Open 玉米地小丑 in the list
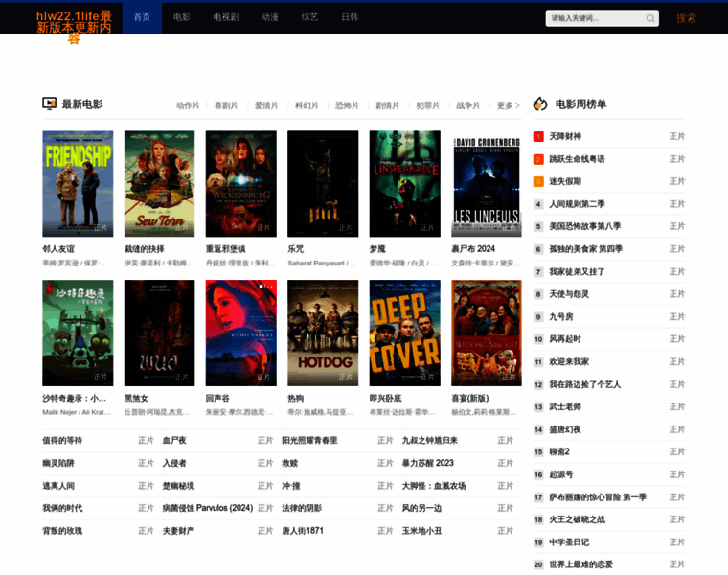This screenshot has width=728, height=575. pyautogui.click(x=421, y=531)
